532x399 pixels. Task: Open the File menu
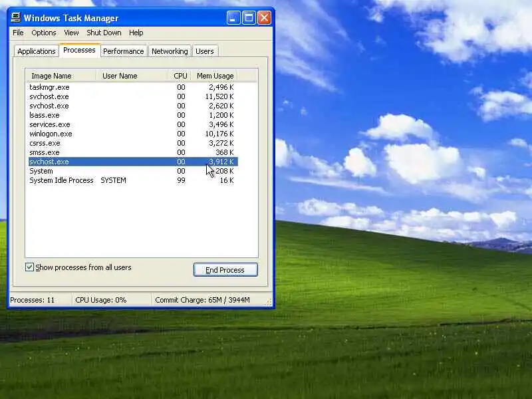point(18,33)
